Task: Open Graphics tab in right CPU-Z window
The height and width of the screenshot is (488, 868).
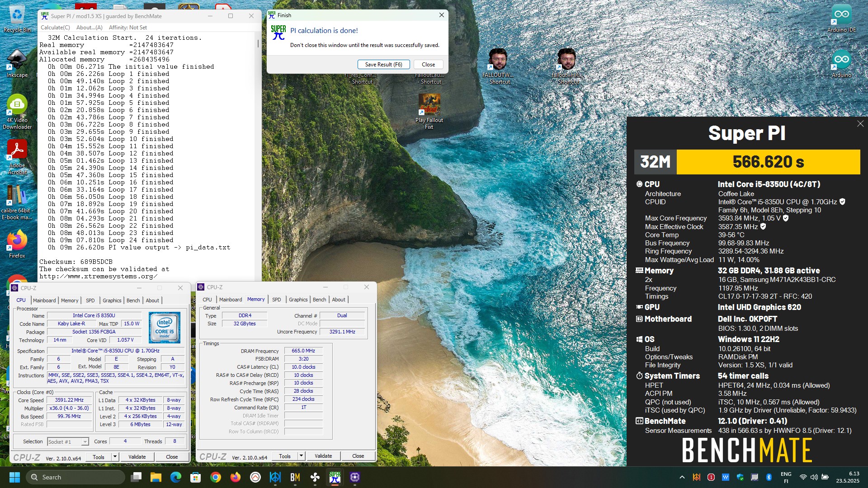Action: [x=298, y=300]
